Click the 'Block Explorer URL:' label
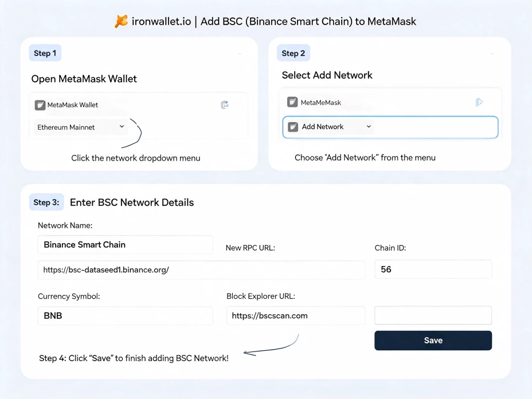 (261, 296)
